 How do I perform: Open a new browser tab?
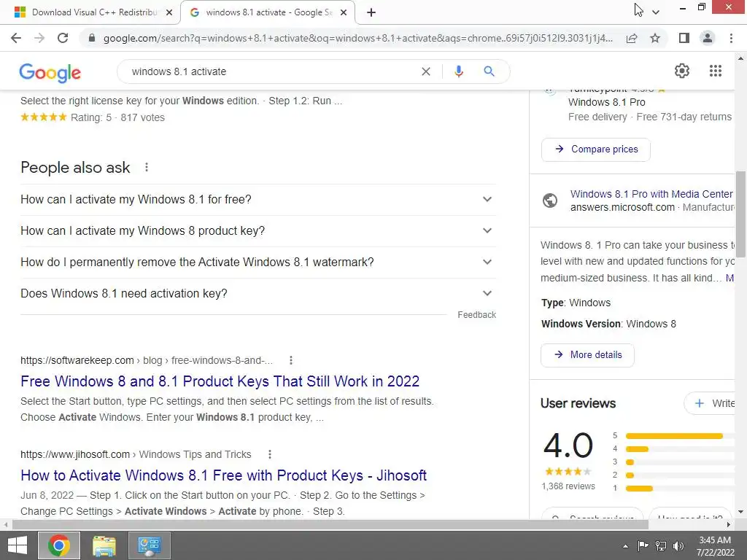click(x=371, y=12)
